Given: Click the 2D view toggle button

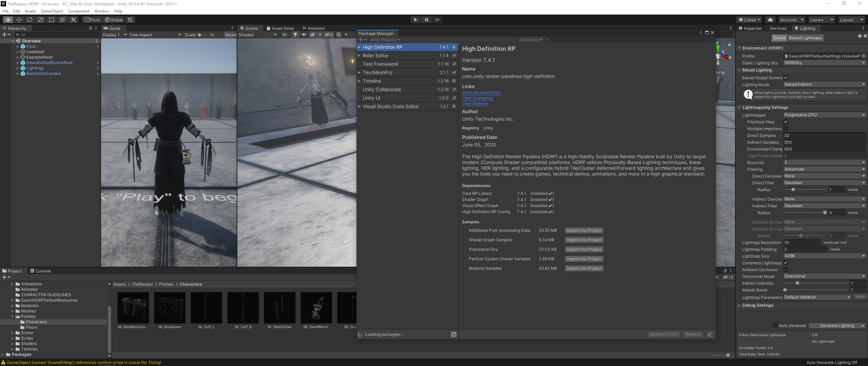Looking at the screenshot, I should coord(284,35).
